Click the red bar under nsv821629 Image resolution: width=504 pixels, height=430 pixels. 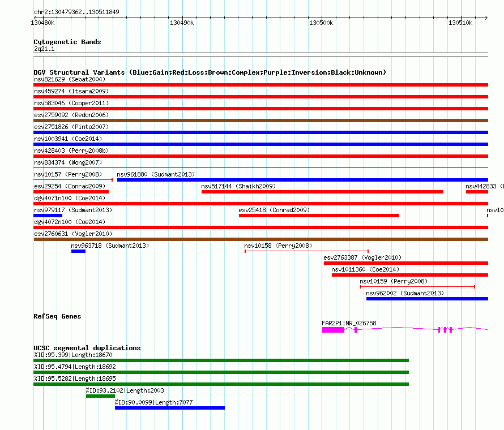[x=260, y=85]
